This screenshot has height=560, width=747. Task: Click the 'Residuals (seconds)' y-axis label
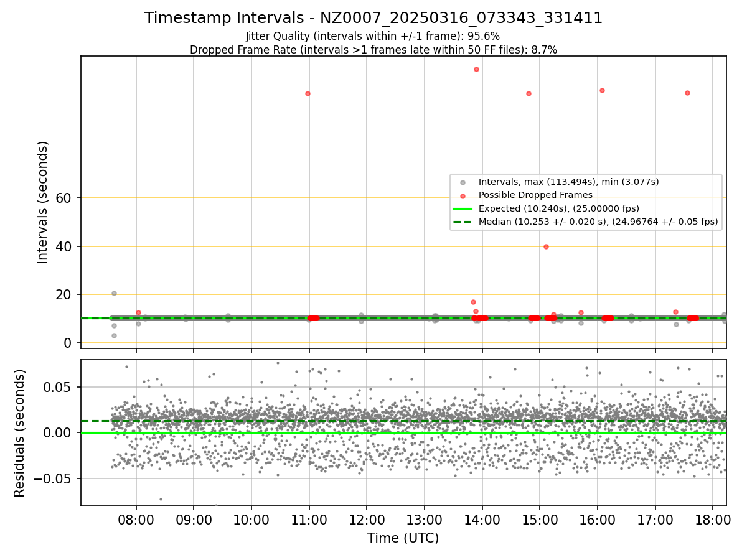(x=19, y=433)
